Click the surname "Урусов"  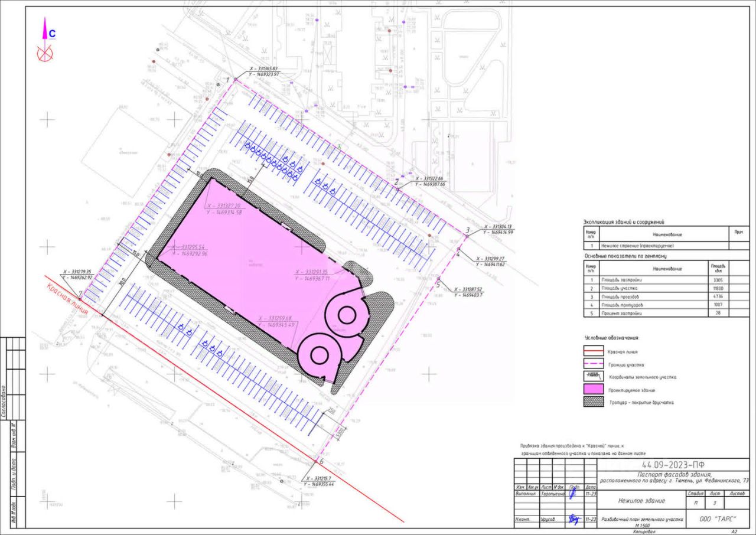(x=548, y=519)
